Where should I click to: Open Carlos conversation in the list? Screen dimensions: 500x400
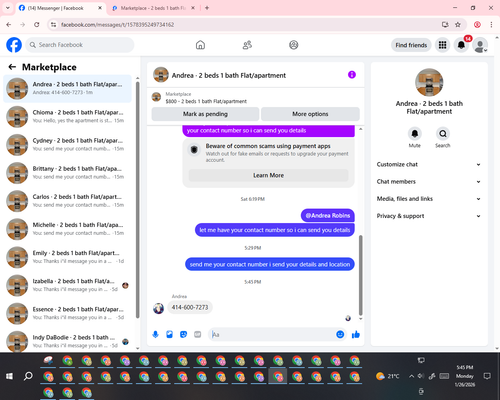[x=67, y=201]
